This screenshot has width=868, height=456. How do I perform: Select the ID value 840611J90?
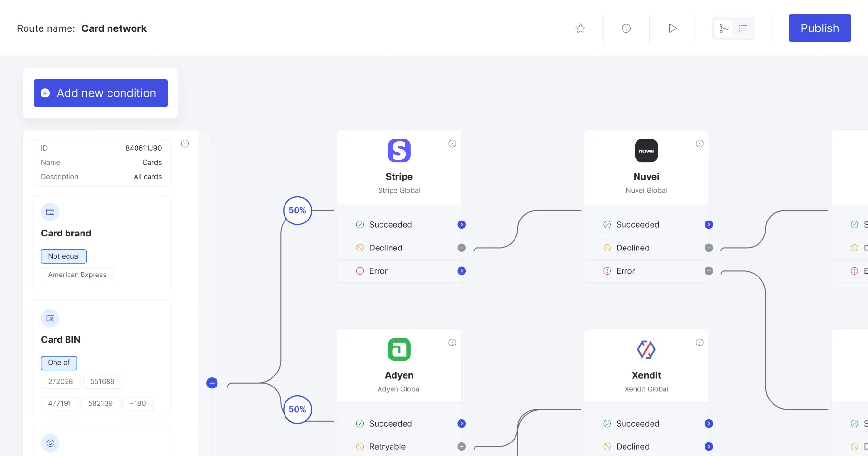tap(144, 148)
